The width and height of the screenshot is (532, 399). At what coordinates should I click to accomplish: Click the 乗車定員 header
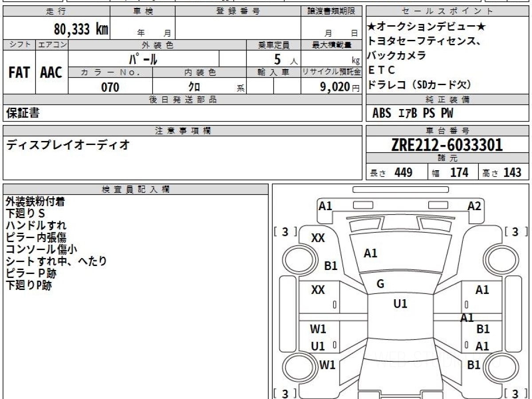pos(274,45)
